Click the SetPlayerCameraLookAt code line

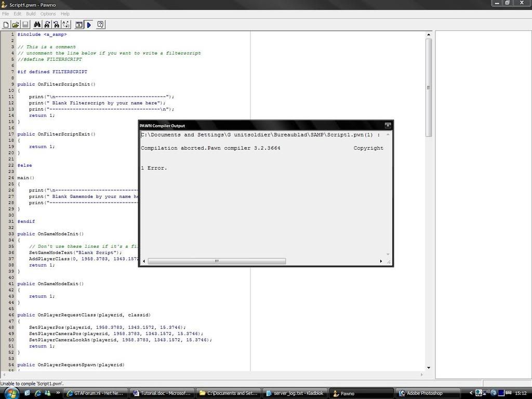pos(121,340)
